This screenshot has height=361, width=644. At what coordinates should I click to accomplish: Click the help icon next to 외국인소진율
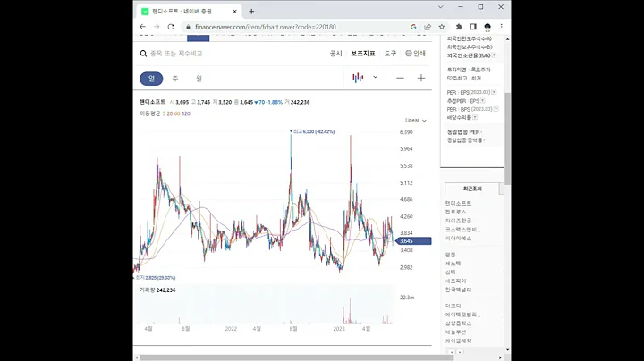(494, 55)
